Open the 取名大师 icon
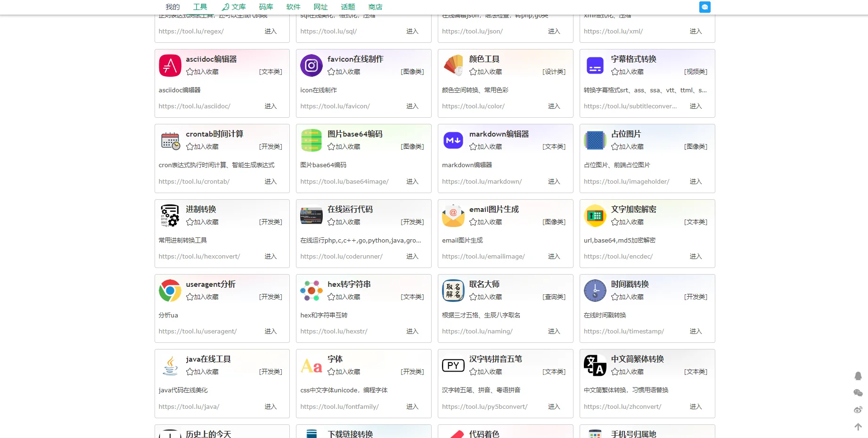The image size is (868, 438). pos(453,291)
